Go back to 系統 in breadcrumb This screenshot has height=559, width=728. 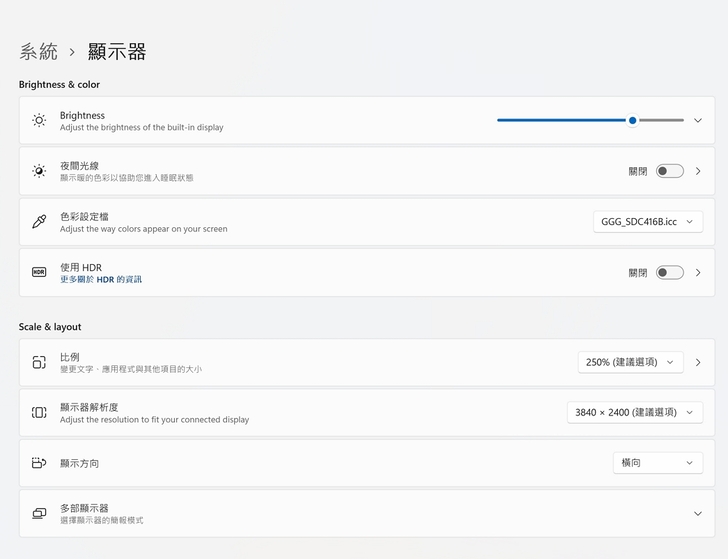pos(38,52)
